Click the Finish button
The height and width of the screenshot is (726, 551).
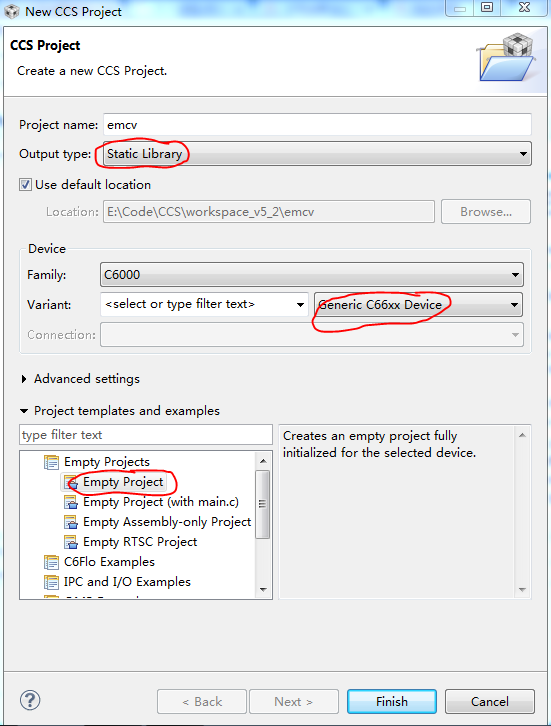coord(392,701)
